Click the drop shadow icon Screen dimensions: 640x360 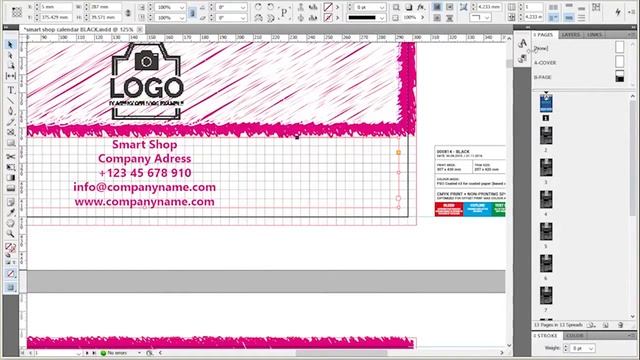pos(409,7)
